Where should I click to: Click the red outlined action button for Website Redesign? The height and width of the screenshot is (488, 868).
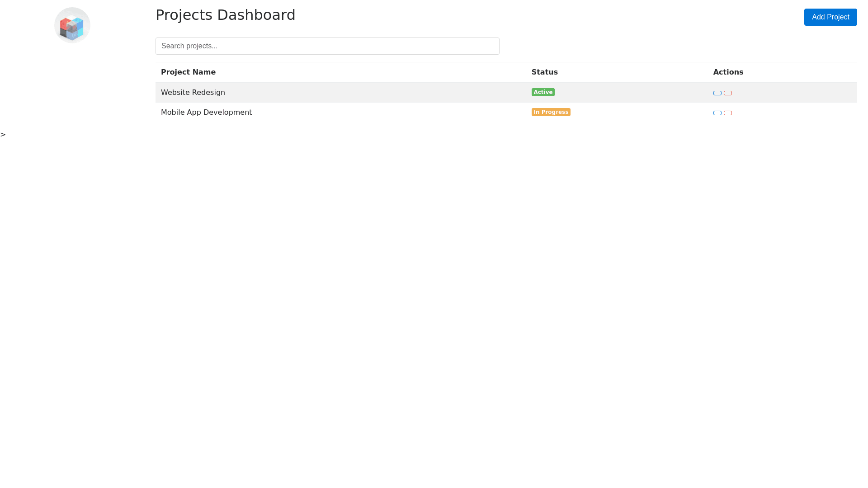click(727, 93)
